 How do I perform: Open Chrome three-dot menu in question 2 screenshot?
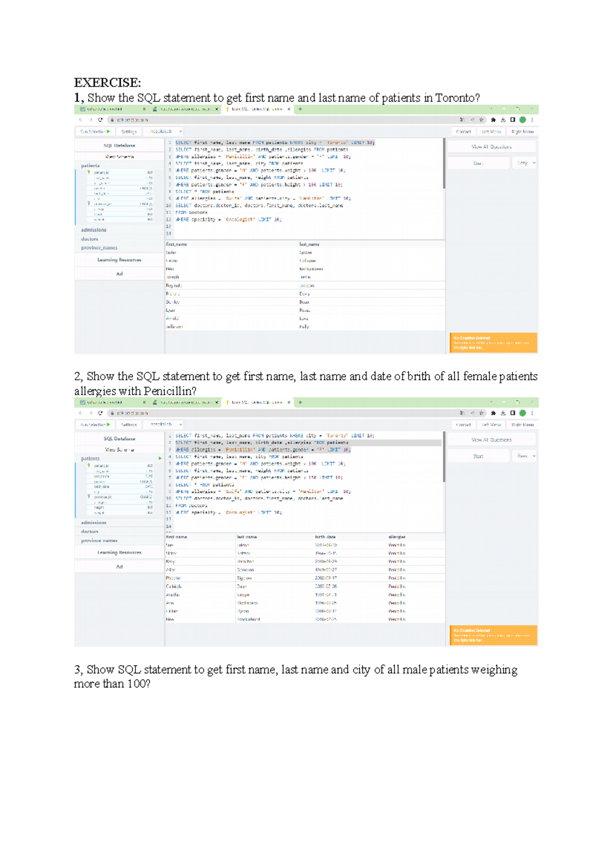point(532,413)
